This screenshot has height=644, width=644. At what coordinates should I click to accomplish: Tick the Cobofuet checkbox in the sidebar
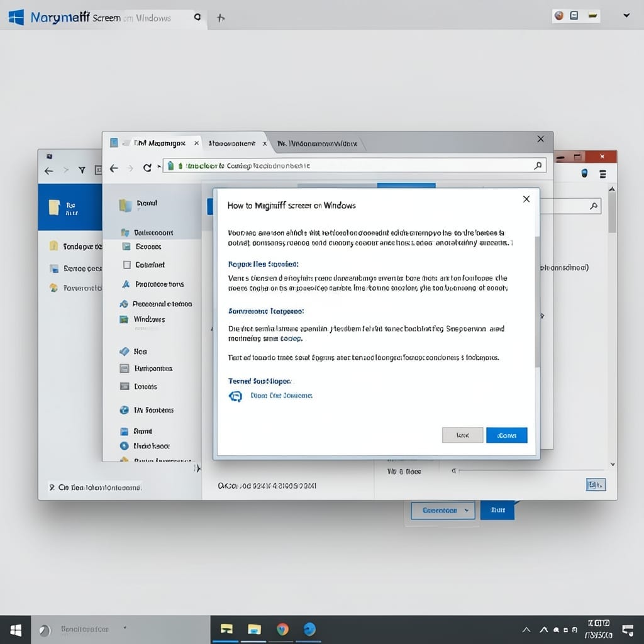(127, 265)
